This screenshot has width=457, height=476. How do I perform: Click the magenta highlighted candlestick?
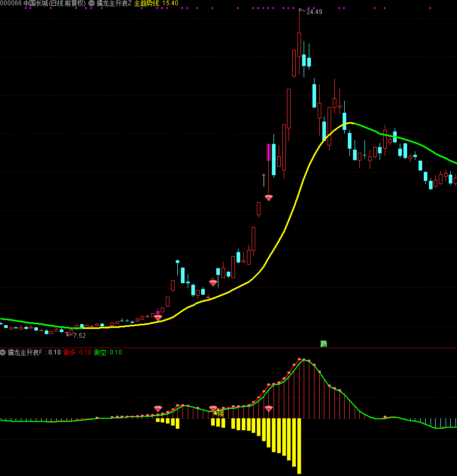click(269, 152)
